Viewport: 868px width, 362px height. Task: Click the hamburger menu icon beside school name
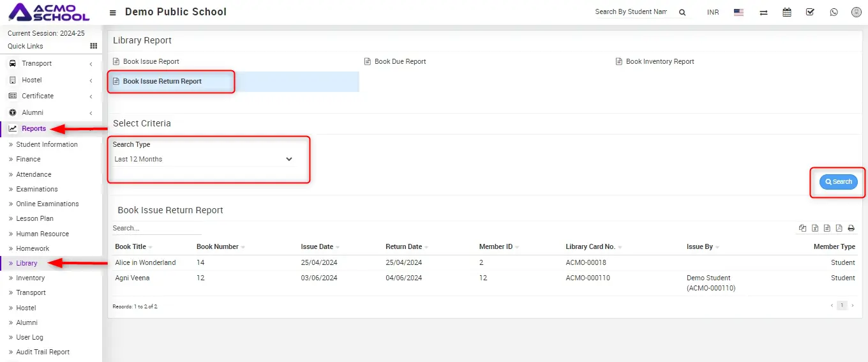pos(113,13)
